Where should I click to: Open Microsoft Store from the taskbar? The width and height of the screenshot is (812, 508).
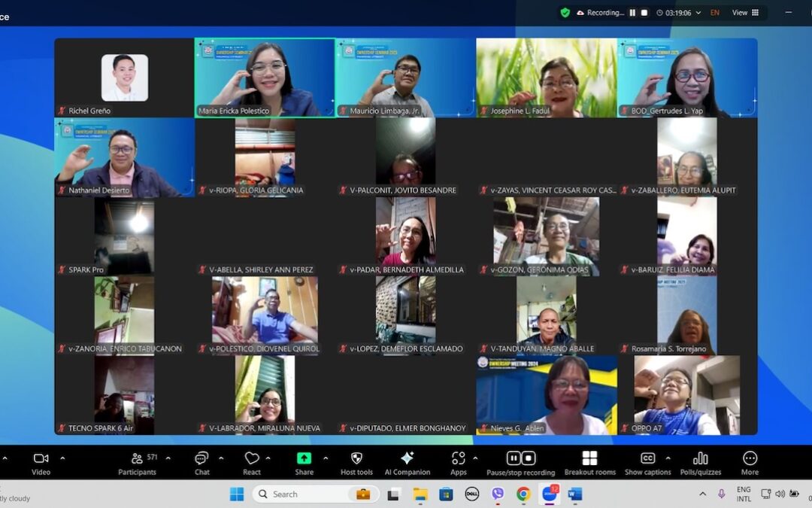click(x=446, y=494)
